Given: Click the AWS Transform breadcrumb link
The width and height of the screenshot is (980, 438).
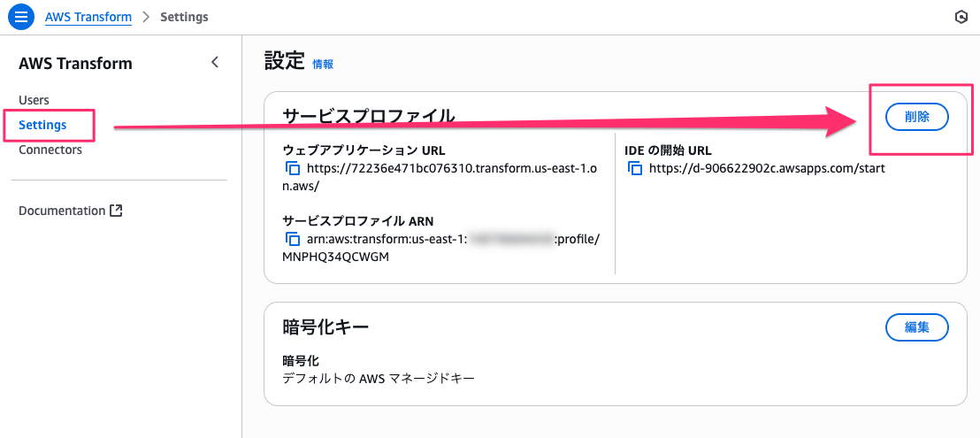Looking at the screenshot, I should tap(88, 17).
